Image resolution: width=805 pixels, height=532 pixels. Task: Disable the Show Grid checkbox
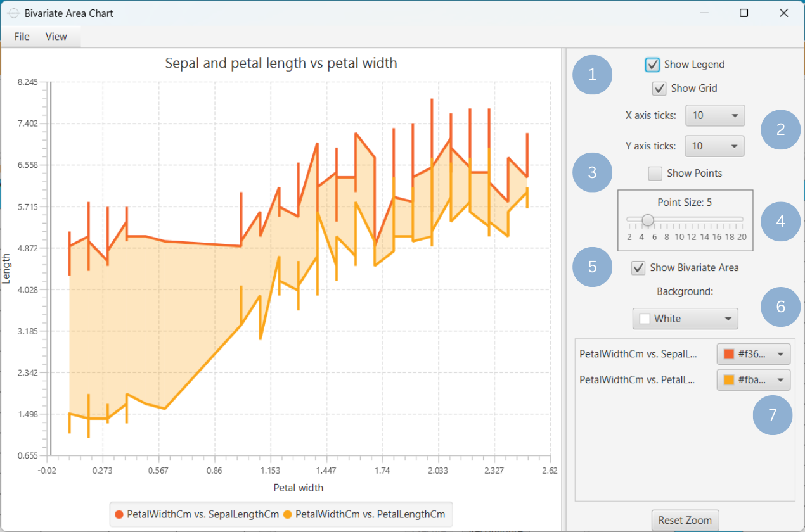659,89
